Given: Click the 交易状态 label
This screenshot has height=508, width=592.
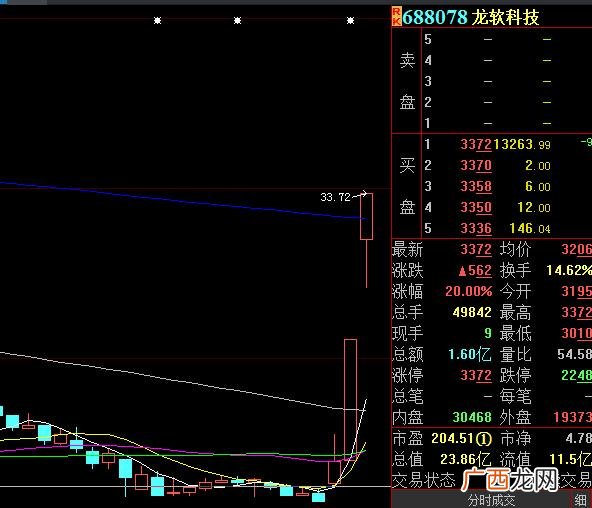Looking at the screenshot, I should 424,481.
